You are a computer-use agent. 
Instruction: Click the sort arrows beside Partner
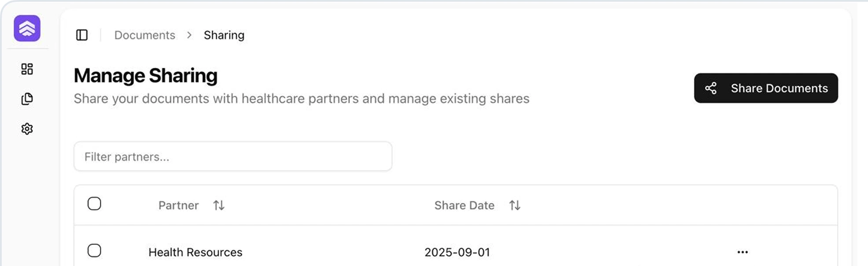tap(219, 205)
